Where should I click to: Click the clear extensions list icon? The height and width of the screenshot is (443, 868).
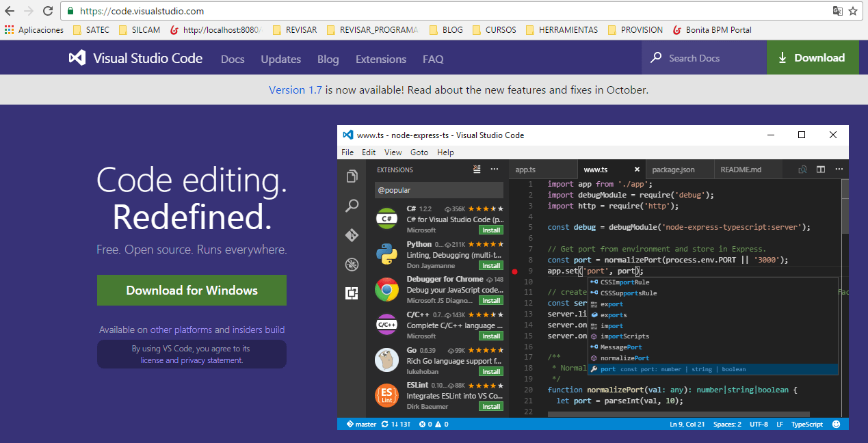[x=477, y=170]
